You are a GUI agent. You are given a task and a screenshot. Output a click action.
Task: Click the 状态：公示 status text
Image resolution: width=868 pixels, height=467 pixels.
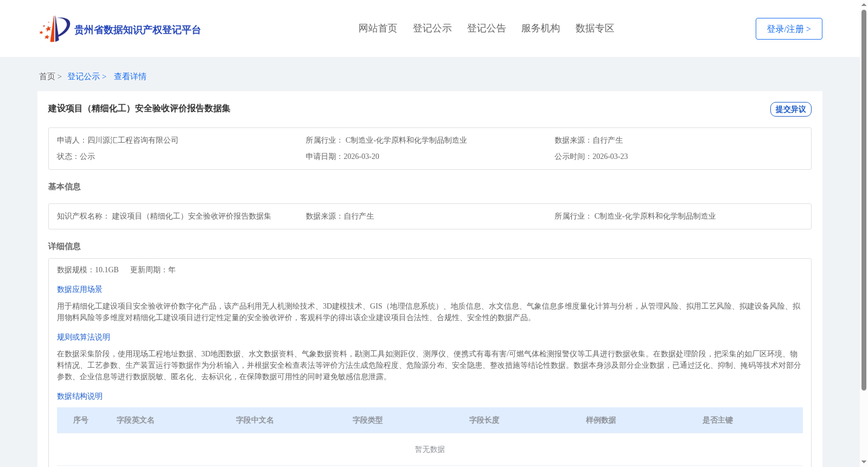pos(76,156)
